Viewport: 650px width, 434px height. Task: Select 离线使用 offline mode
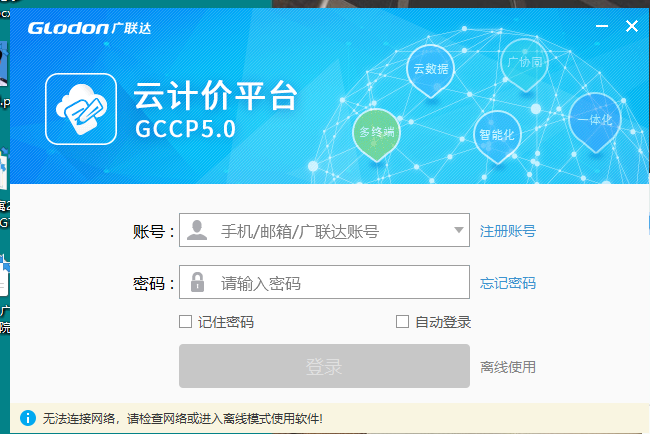[x=508, y=367]
